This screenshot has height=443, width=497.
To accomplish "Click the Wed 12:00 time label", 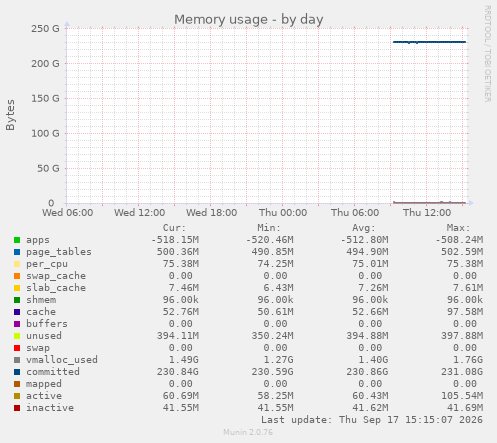I will (x=140, y=213).
